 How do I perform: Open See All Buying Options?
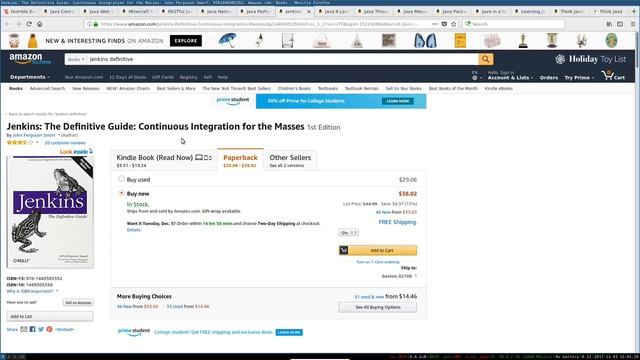[x=378, y=307]
